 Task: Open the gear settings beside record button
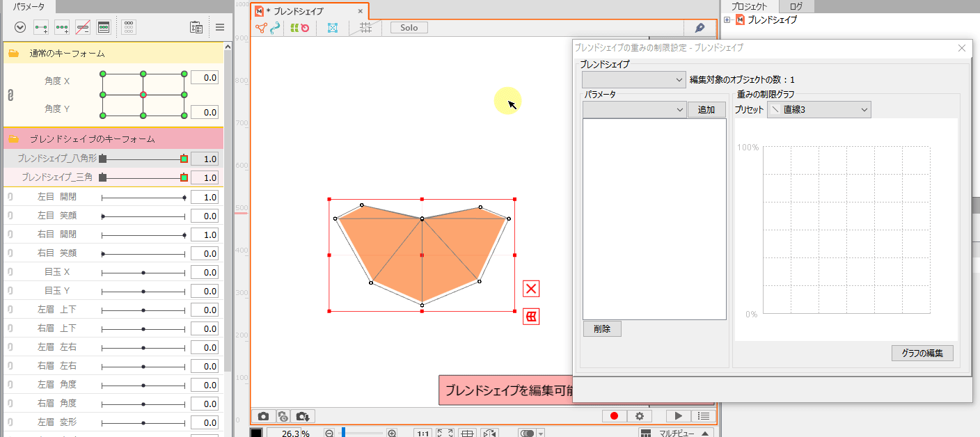point(639,416)
